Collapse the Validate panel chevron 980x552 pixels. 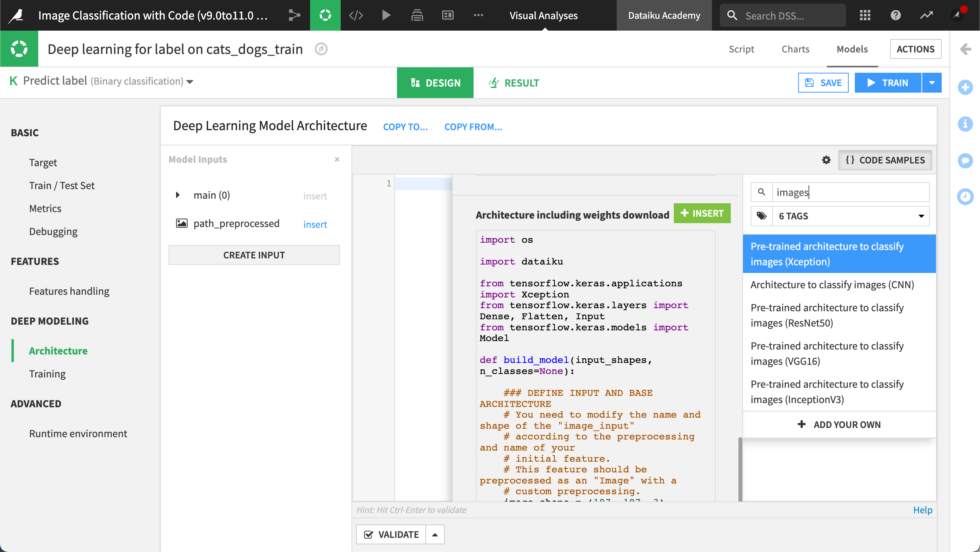tap(434, 534)
